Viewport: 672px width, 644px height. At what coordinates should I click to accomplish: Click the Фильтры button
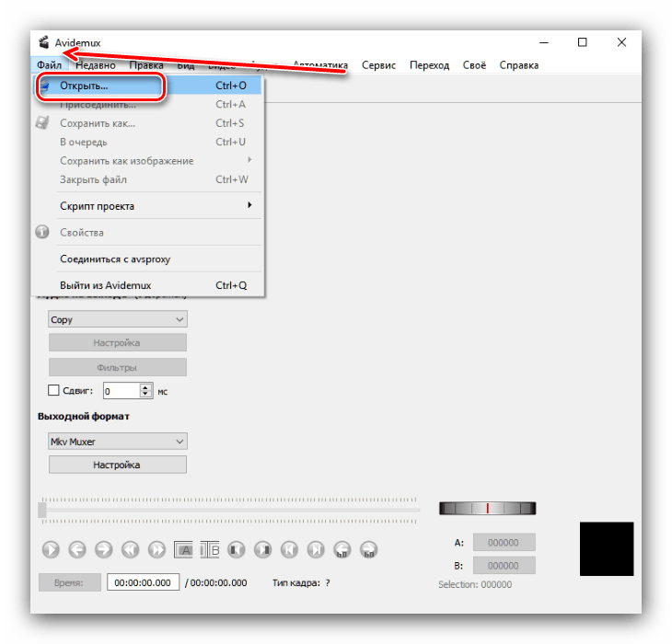point(118,367)
